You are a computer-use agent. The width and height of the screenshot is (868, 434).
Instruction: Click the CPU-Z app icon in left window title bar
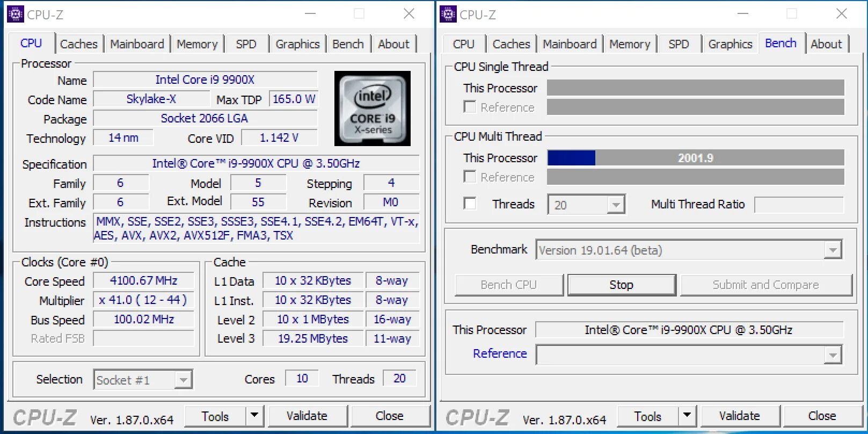coord(15,14)
